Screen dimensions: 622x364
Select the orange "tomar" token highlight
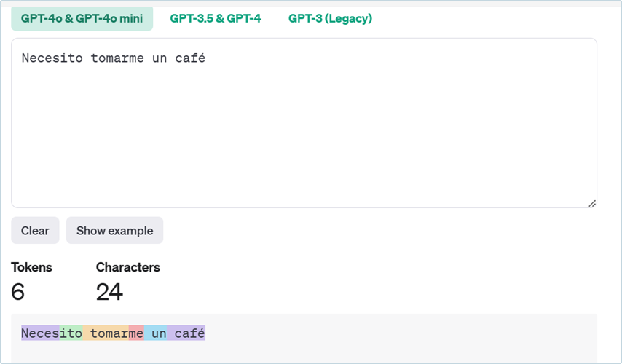click(x=106, y=333)
